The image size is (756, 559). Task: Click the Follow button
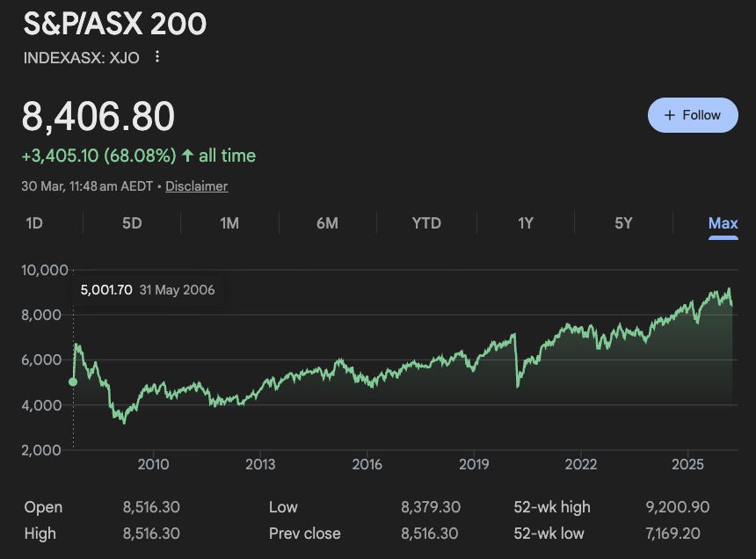(693, 115)
